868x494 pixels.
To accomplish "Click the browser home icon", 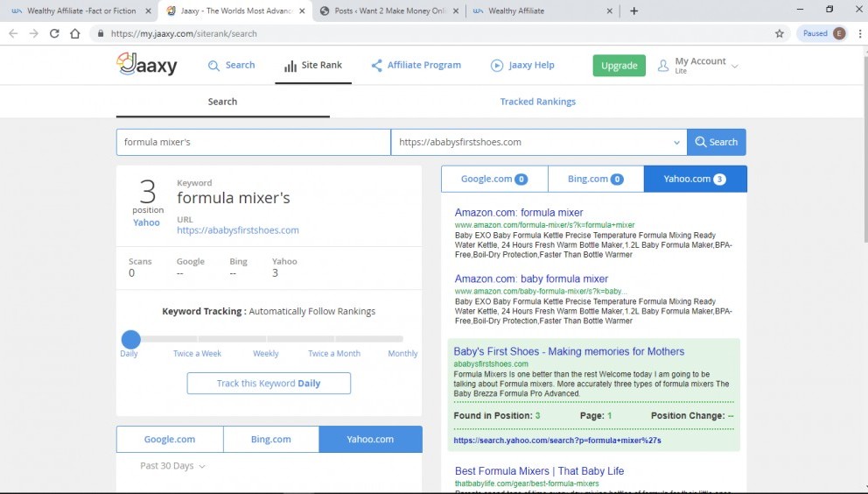I will [74, 33].
